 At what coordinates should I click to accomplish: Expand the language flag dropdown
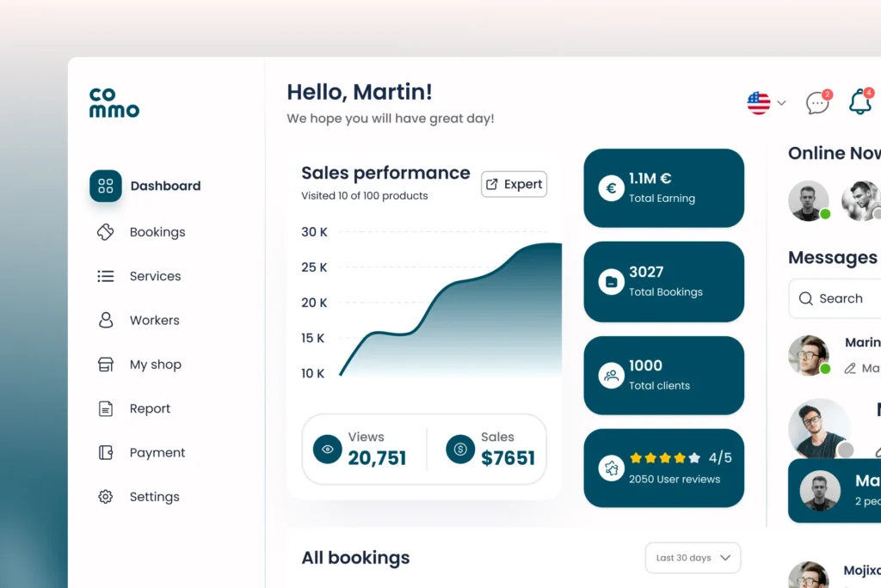click(x=767, y=103)
